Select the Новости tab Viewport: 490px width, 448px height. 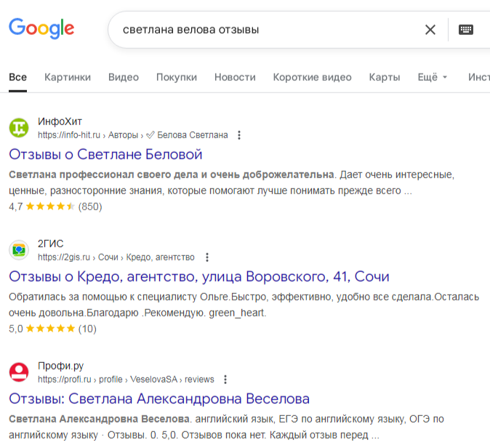[235, 77]
